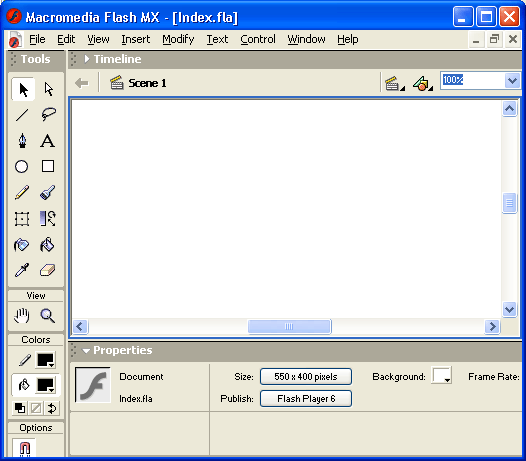The width and height of the screenshot is (526, 461).
Task: Toggle Snap to Objects magnet option
Action: point(24,448)
